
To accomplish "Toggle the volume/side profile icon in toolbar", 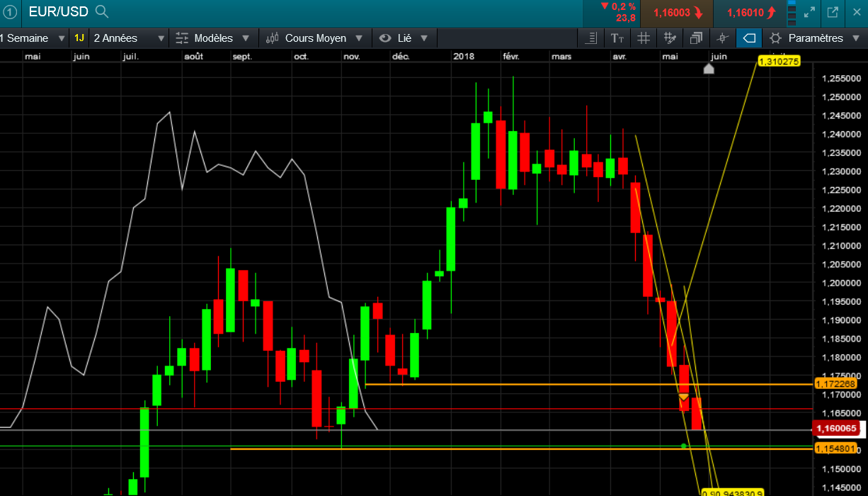I will pyautogui.click(x=593, y=38).
